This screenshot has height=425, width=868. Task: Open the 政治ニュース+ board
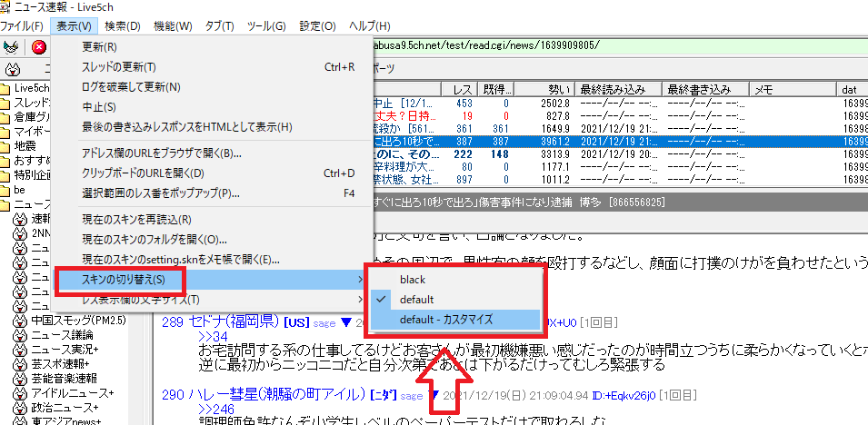(65, 408)
